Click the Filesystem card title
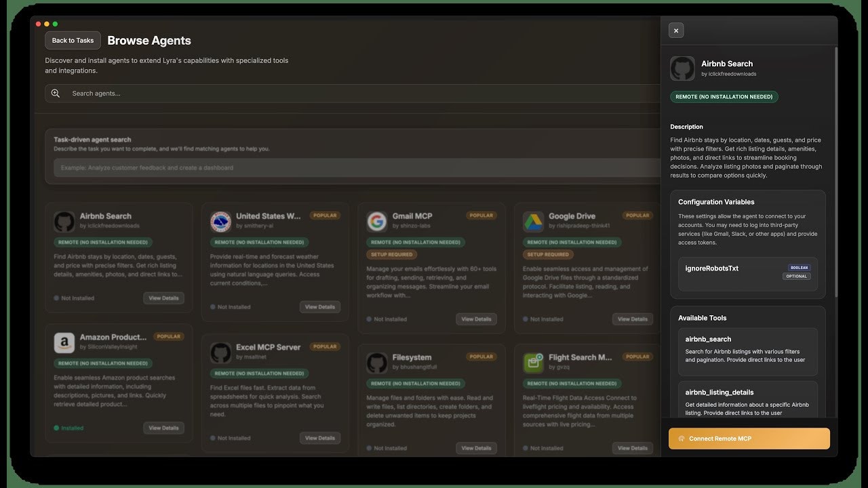 (412, 357)
